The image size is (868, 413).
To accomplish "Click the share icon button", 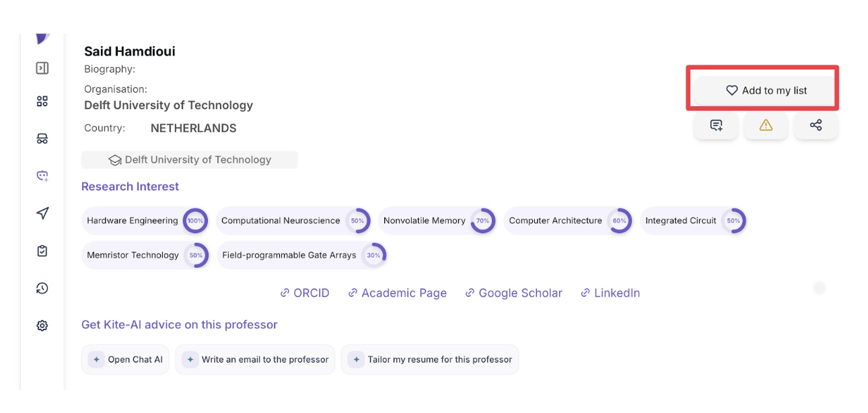I will 816,126.
